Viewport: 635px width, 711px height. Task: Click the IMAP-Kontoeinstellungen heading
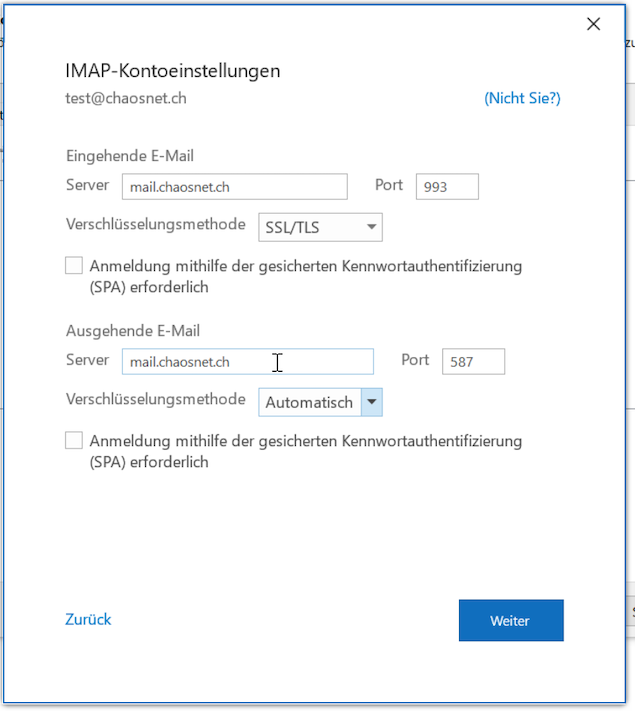coord(172,71)
